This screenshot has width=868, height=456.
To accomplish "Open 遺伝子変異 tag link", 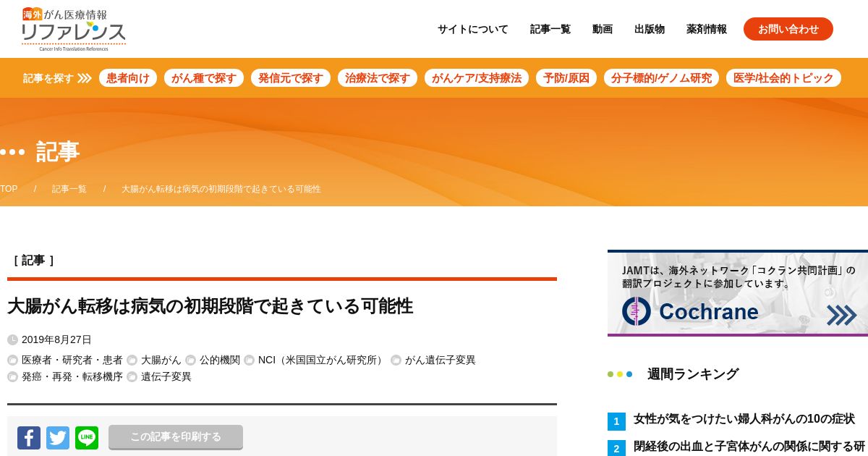I will pyautogui.click(x=166, y=376).
